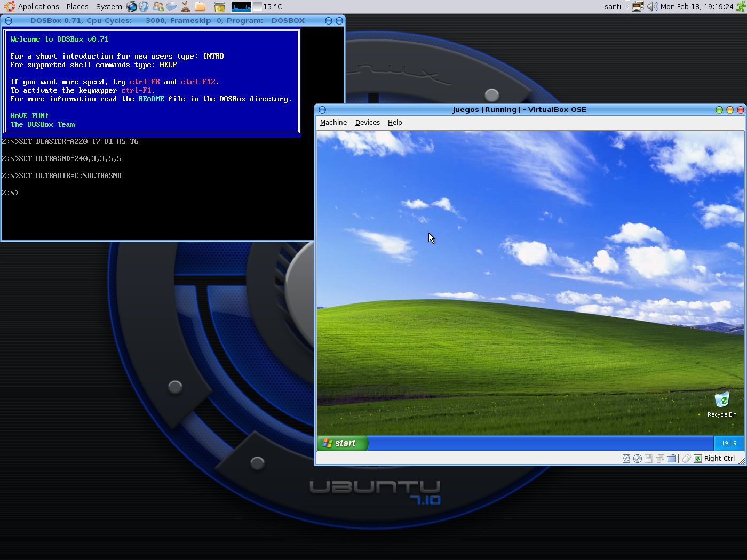This screenshot has width=747, height=560.
Task: Click the Right Ctrl host key label
Action: point(719,459)
